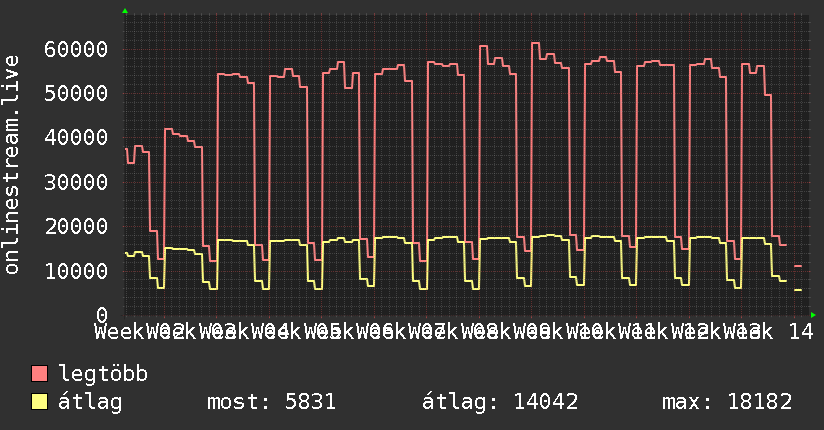Click the 30000 y-axis label

coord(76,182)
